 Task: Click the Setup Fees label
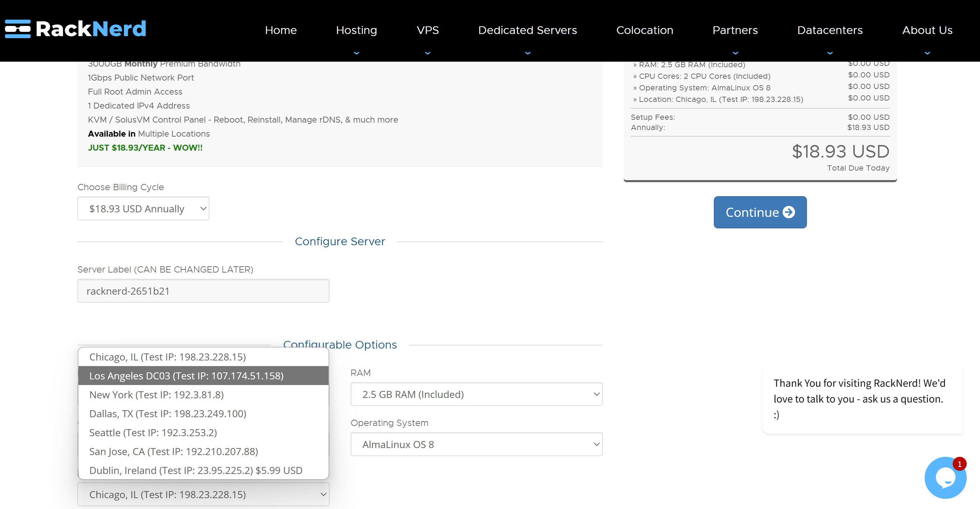tap(653, 117)
